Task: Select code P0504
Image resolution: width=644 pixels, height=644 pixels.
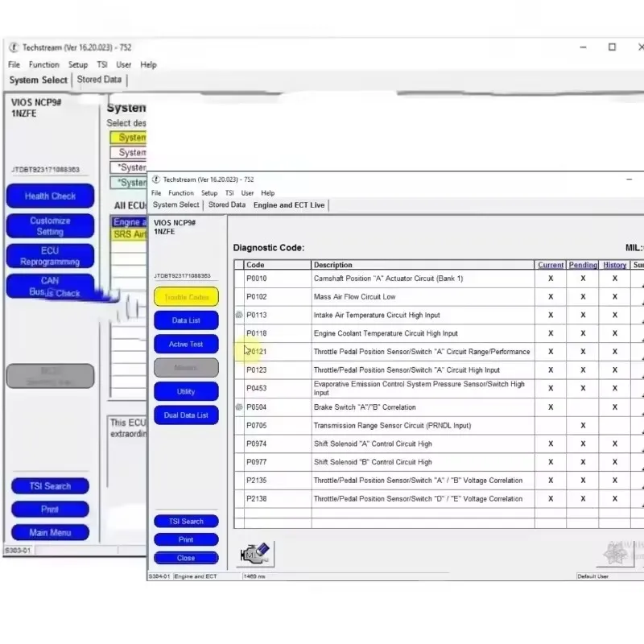Action: (x=256, y=407)
